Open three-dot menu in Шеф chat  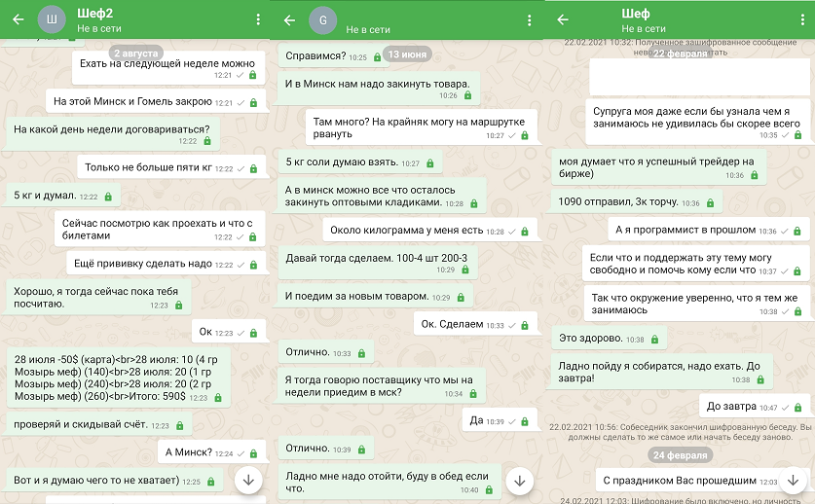pyautogui.click(x=801, y=19)
